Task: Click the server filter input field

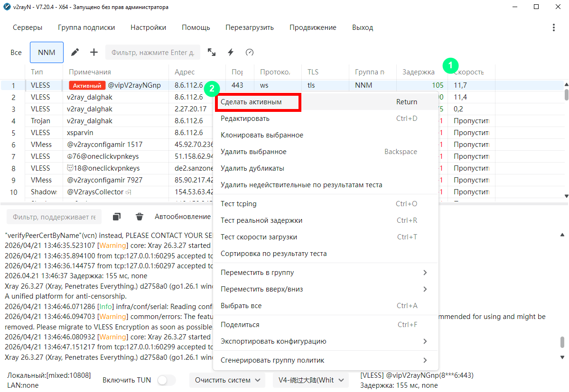Action: (x=152, y=53)
